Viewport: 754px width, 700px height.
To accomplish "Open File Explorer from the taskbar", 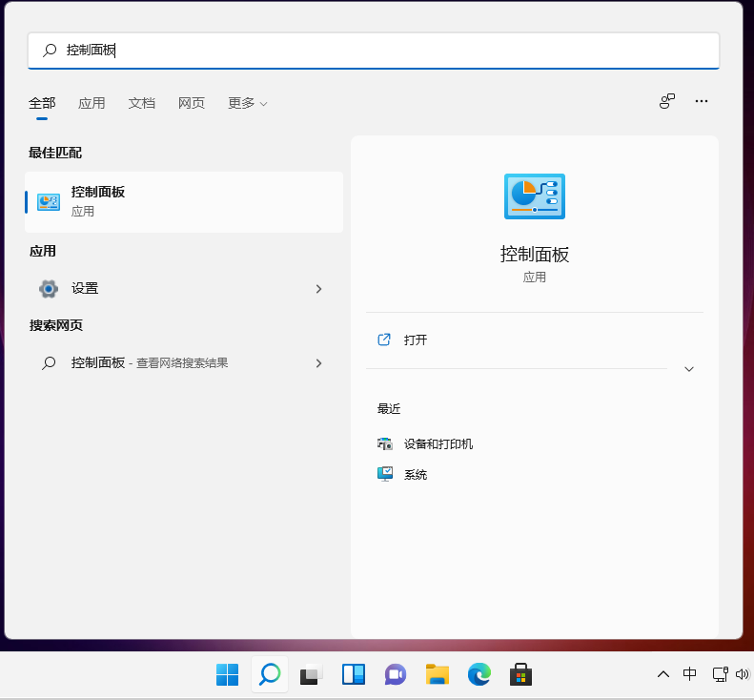I will tap(438, 674).
